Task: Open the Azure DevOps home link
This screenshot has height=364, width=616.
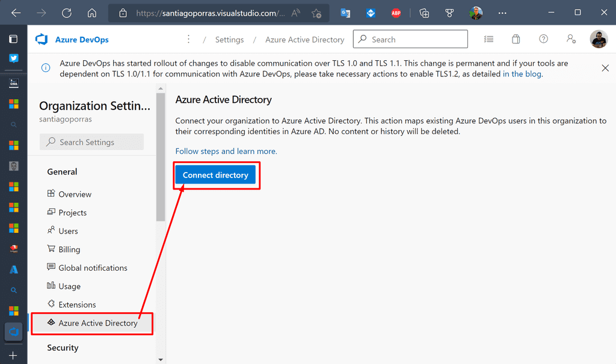Action: (x=82, y=40)
